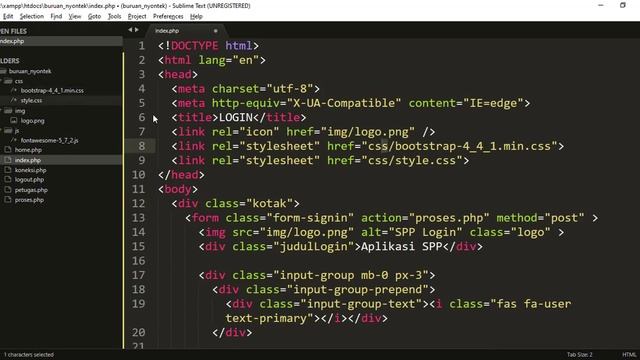This screenshot has width=640, height=360.
Task: Open the Find menu
Action: click(x=56, y=16)
